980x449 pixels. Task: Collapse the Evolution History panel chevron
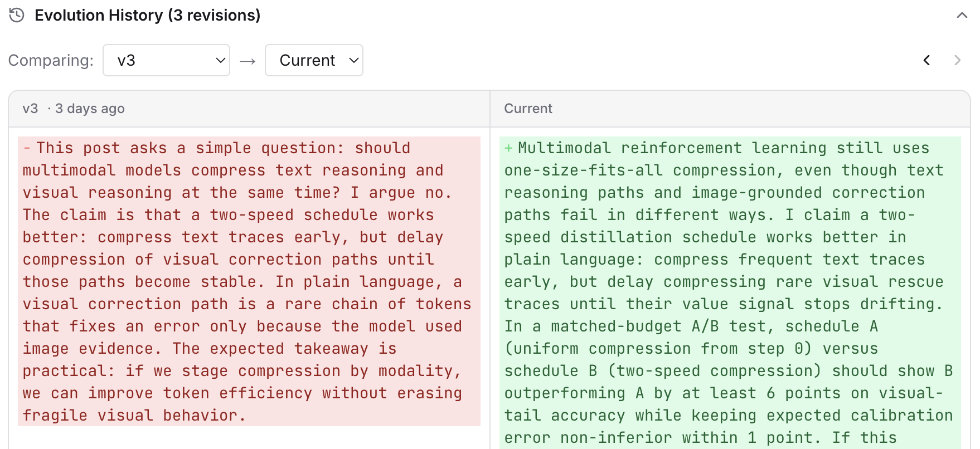962,16
